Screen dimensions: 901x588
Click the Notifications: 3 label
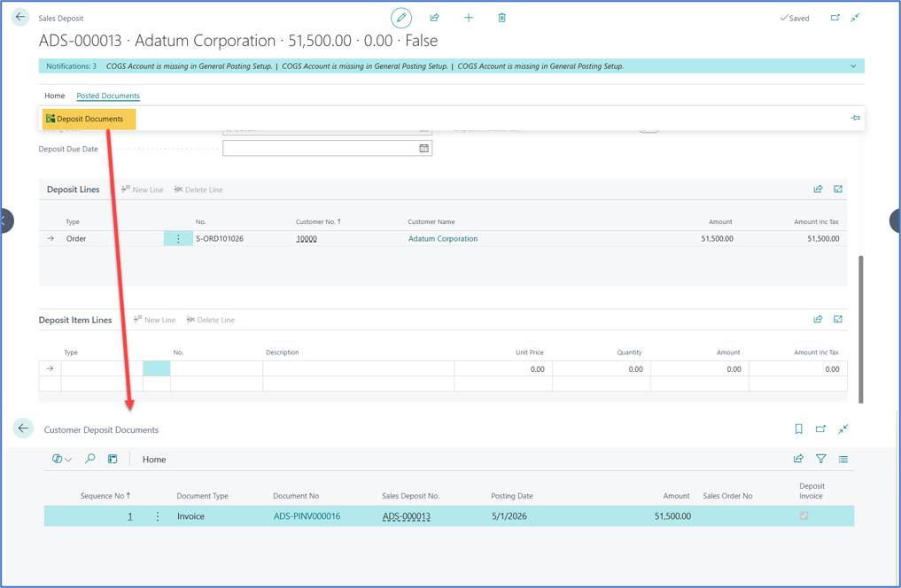pos(71,66)
